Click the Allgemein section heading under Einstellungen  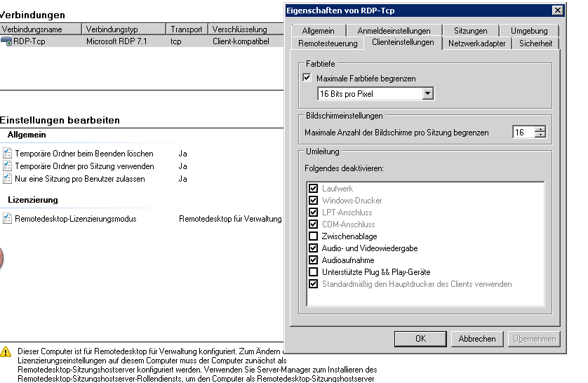pos(27,135)
